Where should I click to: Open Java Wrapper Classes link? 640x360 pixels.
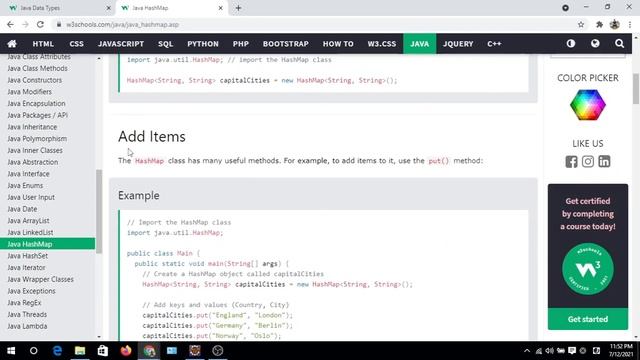click(x=41, y=279)
